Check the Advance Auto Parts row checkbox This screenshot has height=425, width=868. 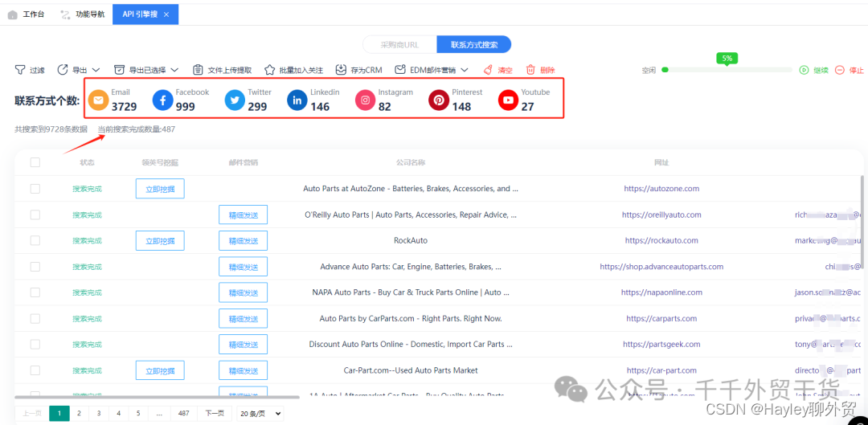(x=35, y=267)
